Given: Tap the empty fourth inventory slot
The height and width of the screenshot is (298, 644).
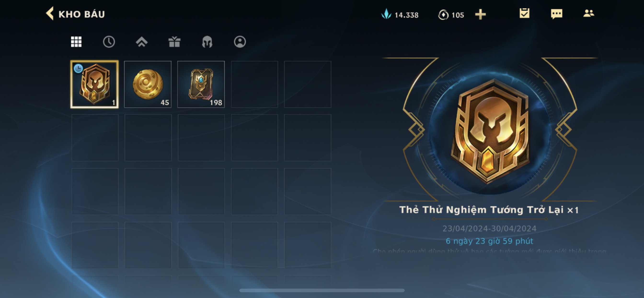Looking at the screenshot, I should pos(254,84).
